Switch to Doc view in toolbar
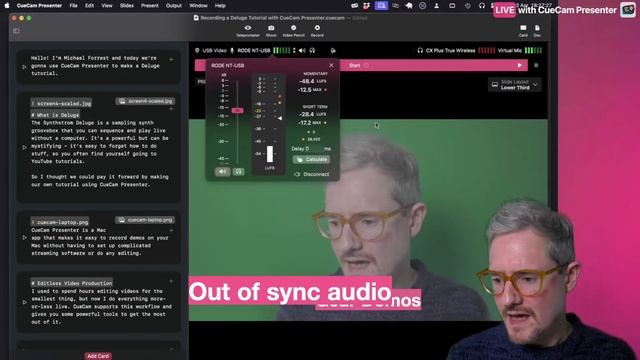The height and width of the screenshot is (360, 640). [537, 31]
